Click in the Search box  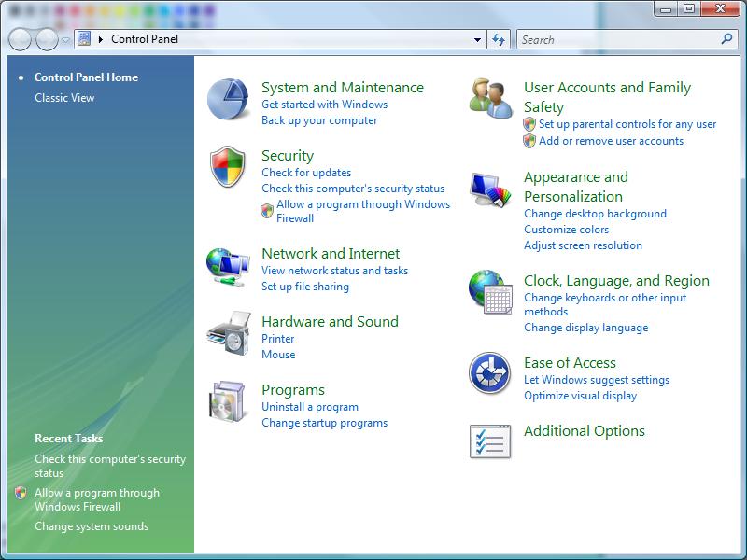(616, 39)
